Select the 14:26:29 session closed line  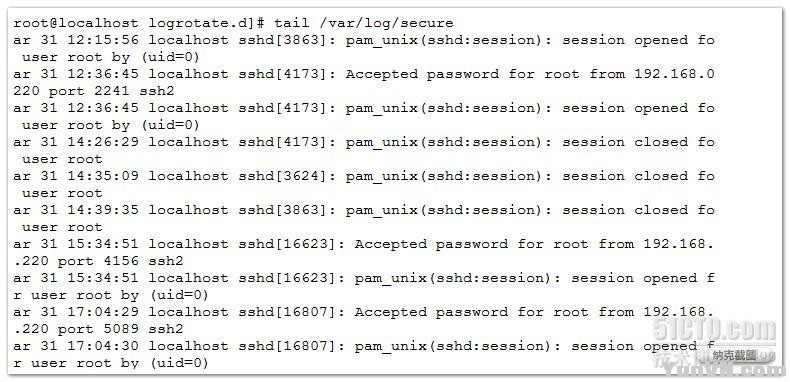click(x=364, y=142)
